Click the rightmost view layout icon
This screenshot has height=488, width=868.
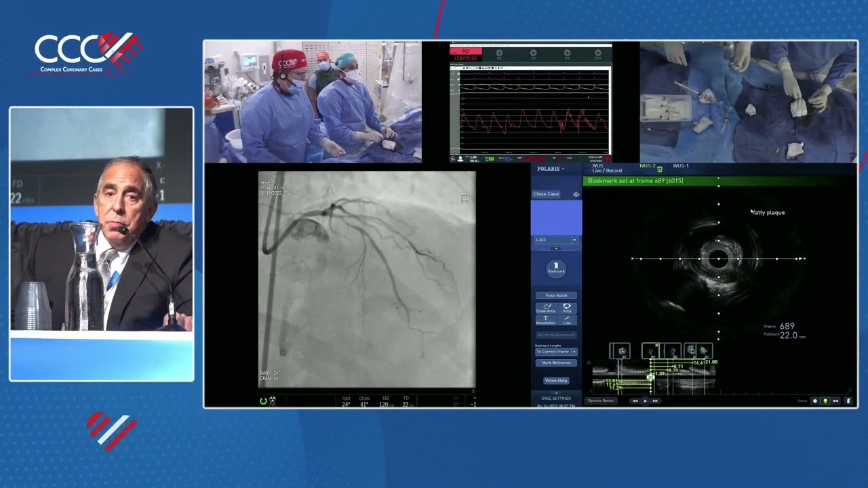tap(848, 401)
